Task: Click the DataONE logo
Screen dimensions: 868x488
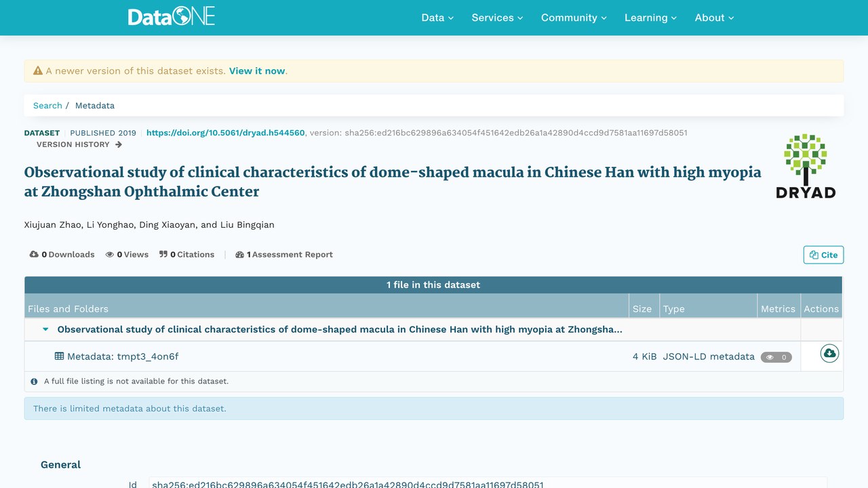Action: pos(172,17)
